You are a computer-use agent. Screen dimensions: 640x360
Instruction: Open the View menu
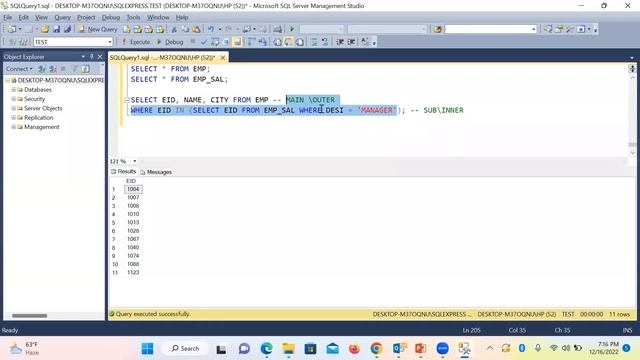tap(41, 17)
